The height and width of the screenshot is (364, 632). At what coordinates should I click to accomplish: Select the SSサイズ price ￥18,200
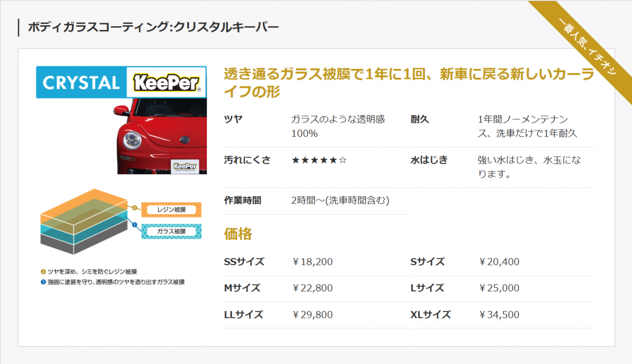pyautogui.click(x=312, y=261)
